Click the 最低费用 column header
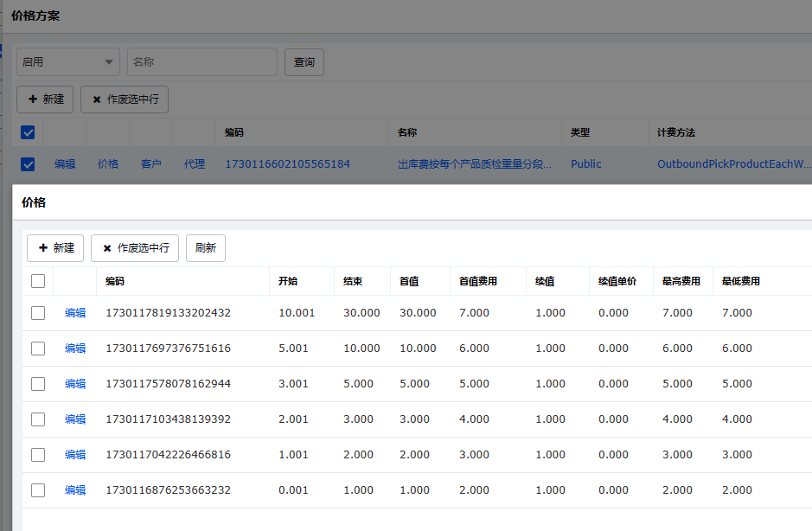The width and height of the screenshot is (812, 531). pyautogui.click(x=741, y=281)
